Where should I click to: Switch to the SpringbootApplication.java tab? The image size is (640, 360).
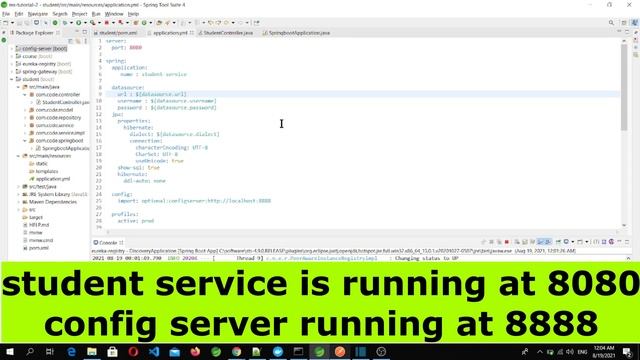(298, 33)
